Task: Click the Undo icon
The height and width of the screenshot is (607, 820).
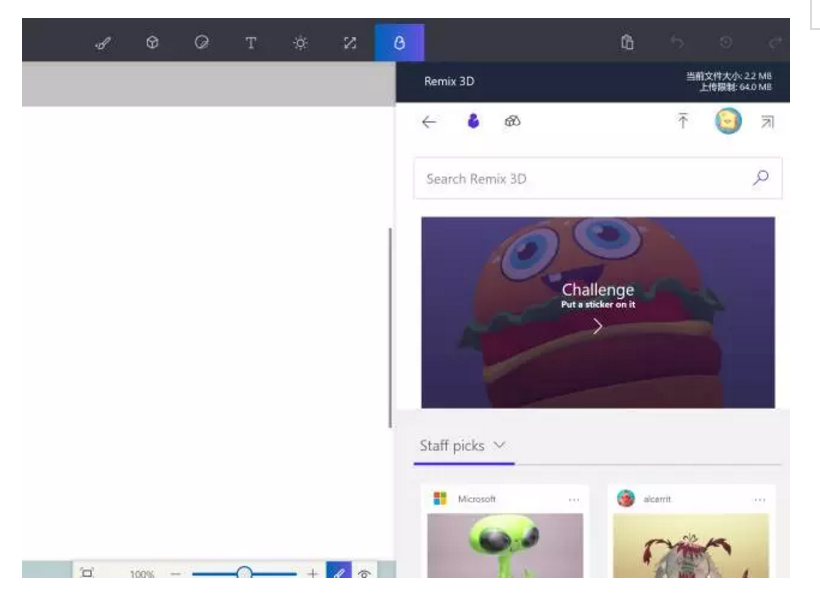Action: (679, 42)
